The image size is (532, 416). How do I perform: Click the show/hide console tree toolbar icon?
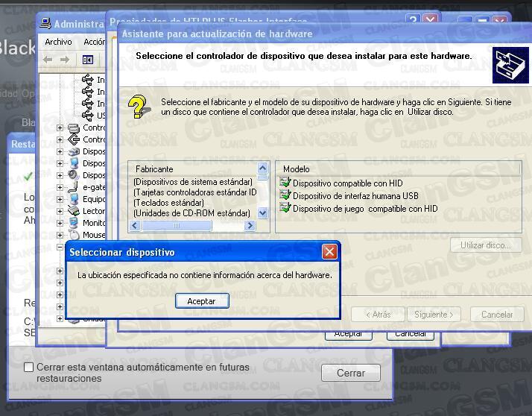point(87,60)
